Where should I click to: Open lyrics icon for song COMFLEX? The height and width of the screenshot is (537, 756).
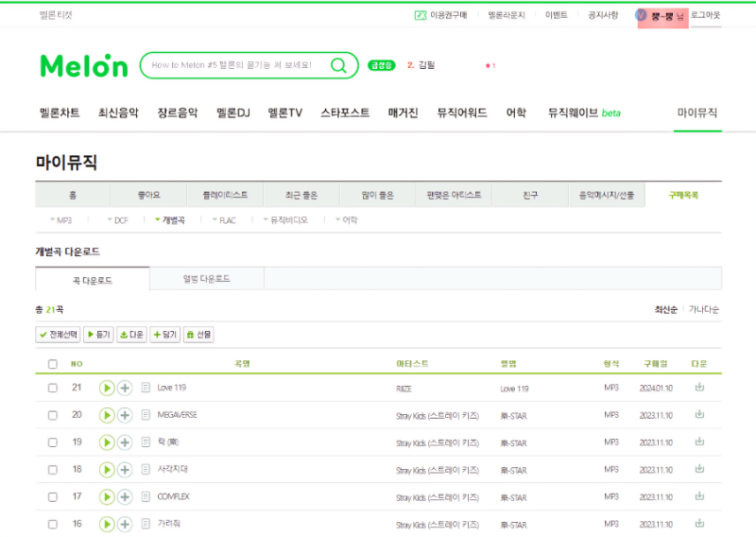146,496
